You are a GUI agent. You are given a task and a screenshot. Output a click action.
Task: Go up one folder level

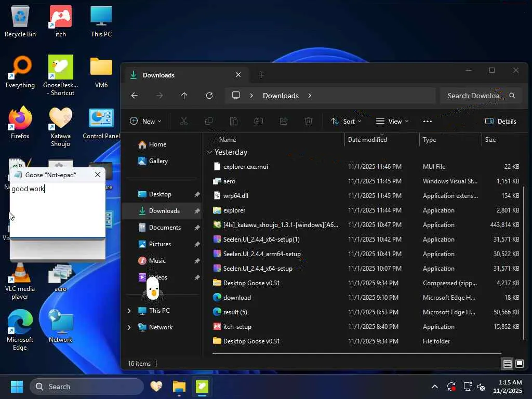[184, 96]
